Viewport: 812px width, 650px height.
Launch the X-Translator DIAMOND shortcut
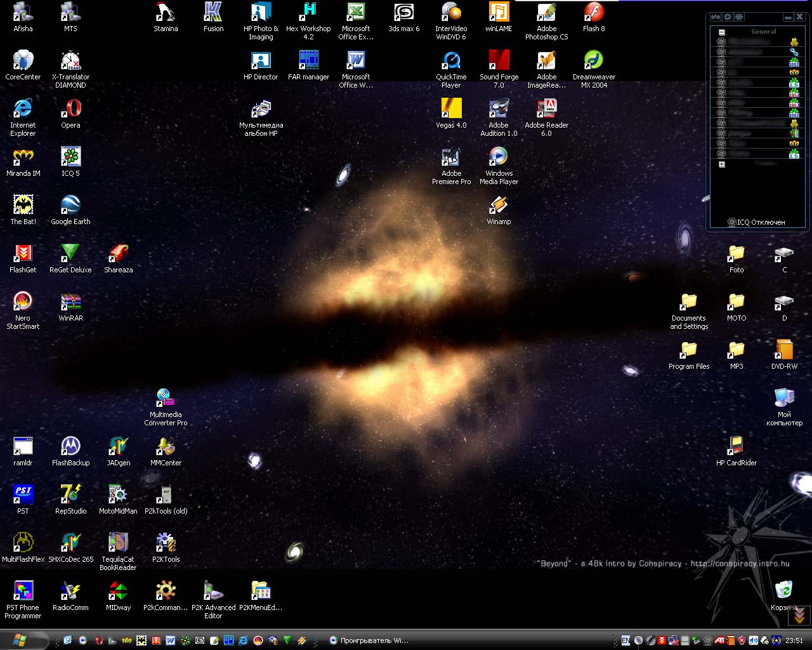click(x=70, y=69)
